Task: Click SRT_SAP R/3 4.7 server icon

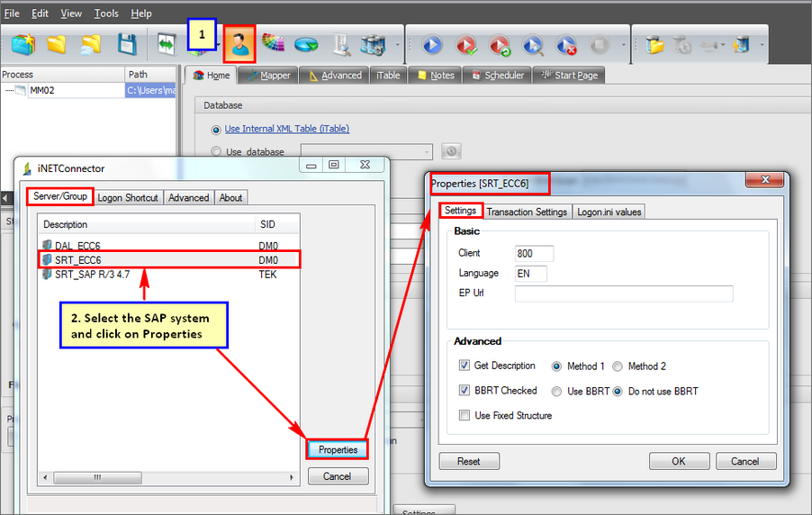Action: 47,274
